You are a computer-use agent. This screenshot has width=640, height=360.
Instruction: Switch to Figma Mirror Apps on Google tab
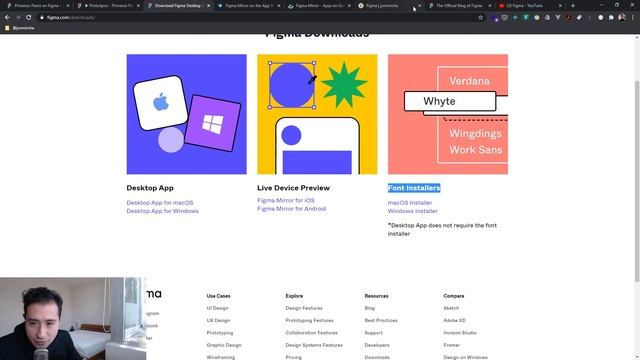pos(319,6)
